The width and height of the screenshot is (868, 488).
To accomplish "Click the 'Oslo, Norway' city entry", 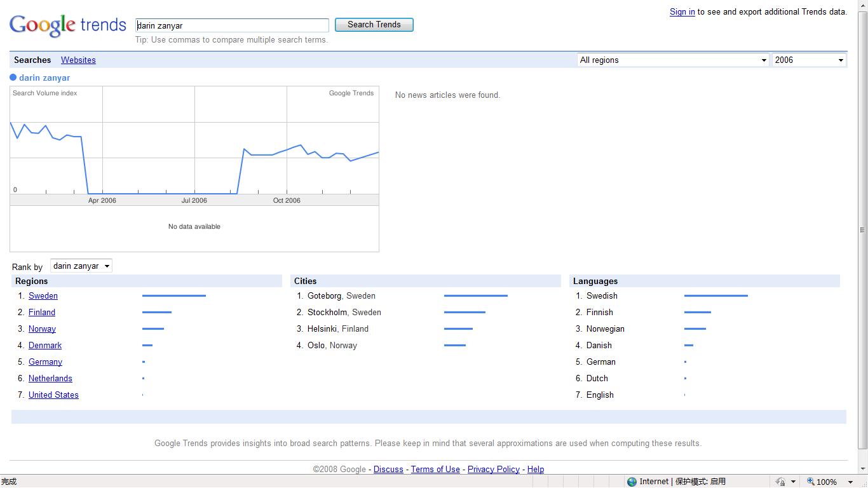I will [332, 345].
